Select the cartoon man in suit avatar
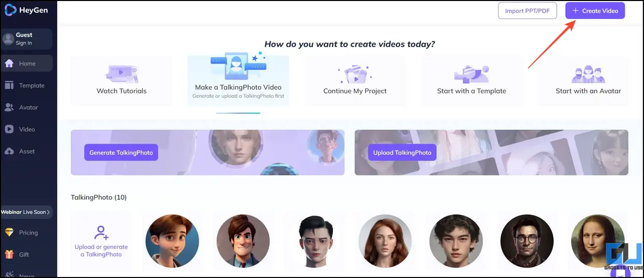 [243, 241]
